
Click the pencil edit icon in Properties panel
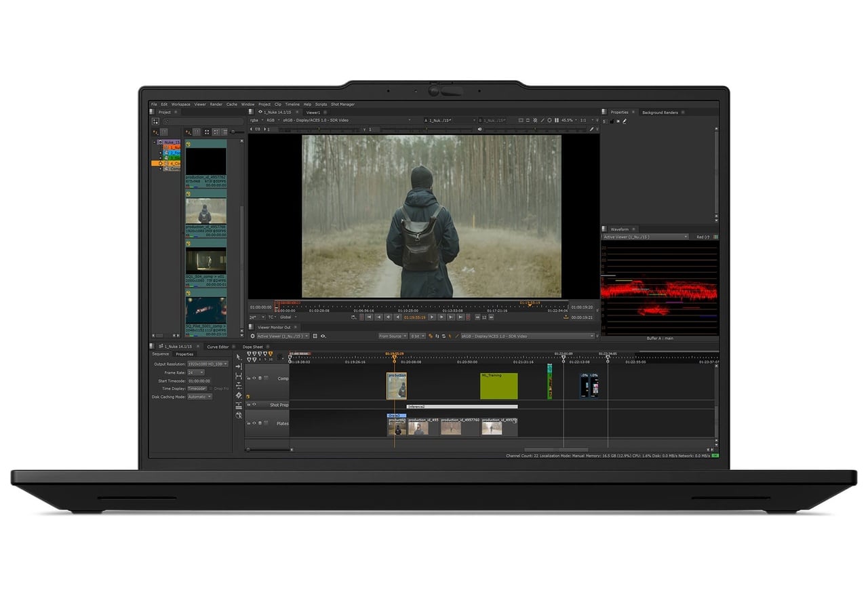(x=625, y=121)
